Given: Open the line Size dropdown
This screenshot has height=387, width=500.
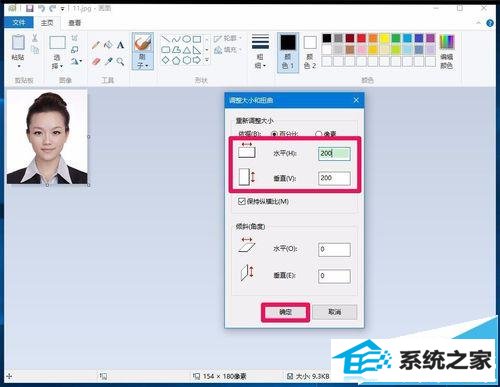Looking at the screenshot, I should point(260,51).
